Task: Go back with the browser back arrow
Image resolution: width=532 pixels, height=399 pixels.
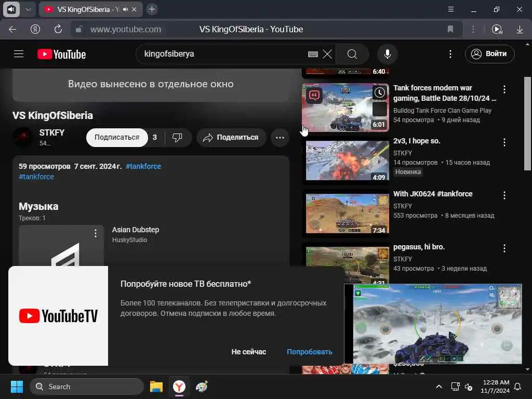Action: pos(12,30)
